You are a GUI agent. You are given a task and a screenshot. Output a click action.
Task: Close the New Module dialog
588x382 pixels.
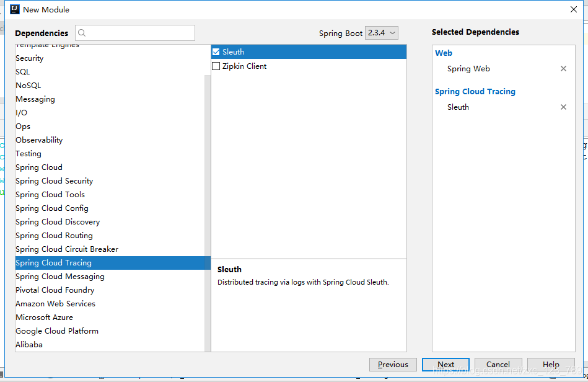[x=573, y=9]
